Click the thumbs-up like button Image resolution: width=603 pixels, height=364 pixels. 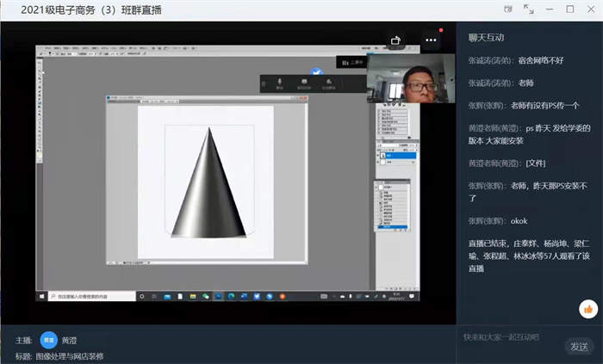point(588,309)
